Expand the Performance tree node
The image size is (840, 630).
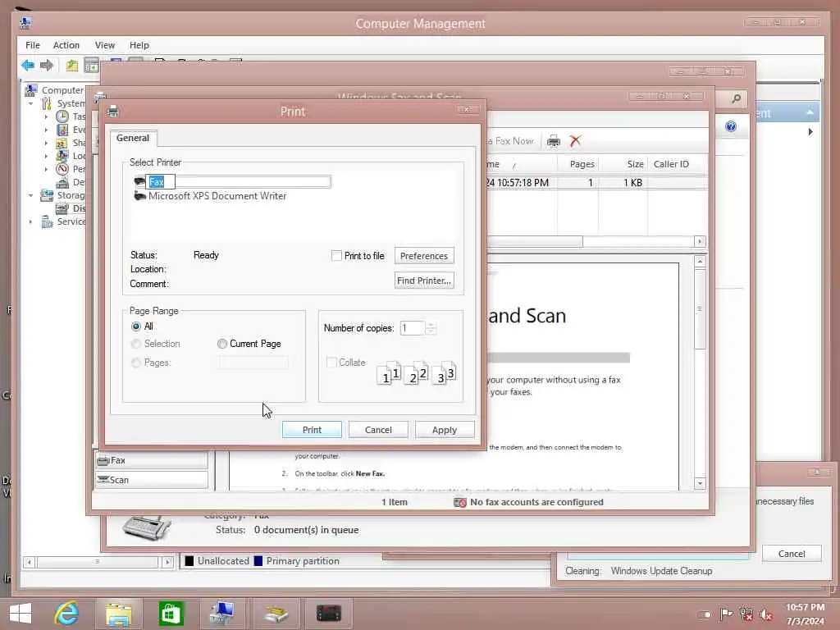(x=46, y=169)
